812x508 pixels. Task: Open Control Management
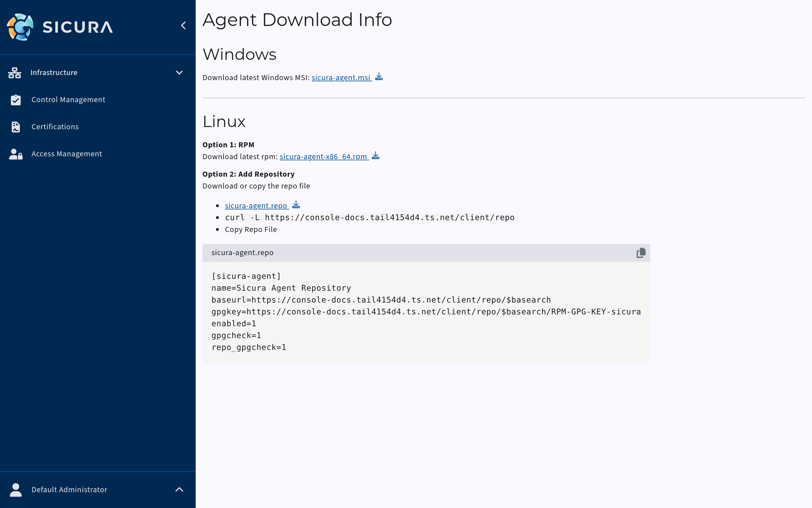98,100
